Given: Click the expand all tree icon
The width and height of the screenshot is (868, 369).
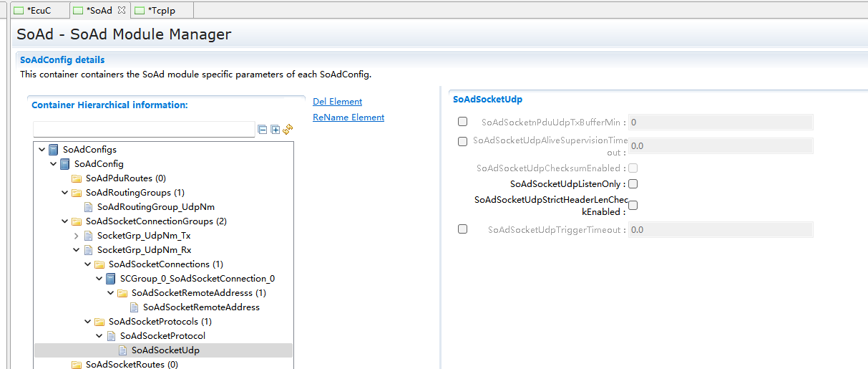Looking at the screenshot, I should (x=275, y=130).
